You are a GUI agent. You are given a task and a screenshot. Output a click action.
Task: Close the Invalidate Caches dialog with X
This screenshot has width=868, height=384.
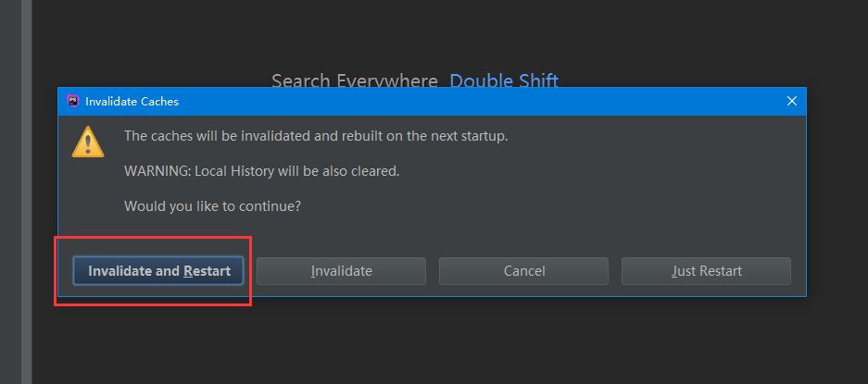coord(792,101)
